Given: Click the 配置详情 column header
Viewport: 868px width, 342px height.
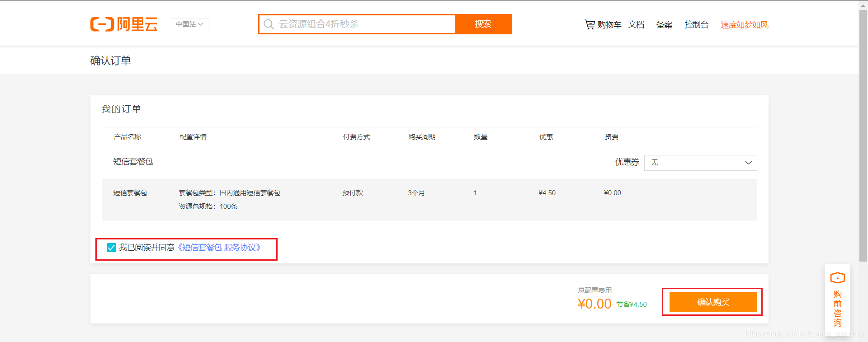Looking at the screenshot, I should point(193,137).
